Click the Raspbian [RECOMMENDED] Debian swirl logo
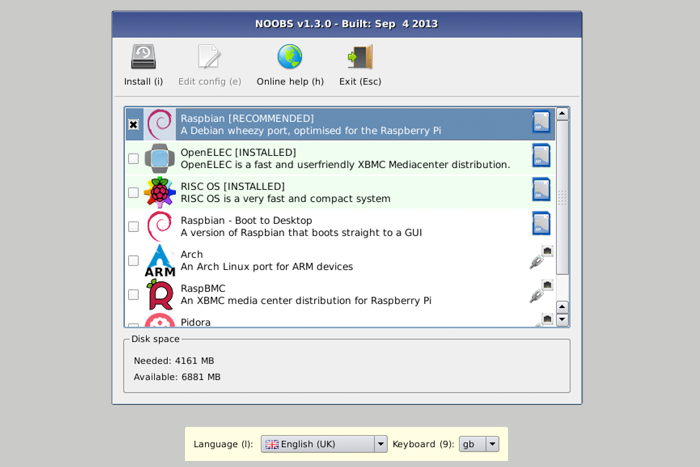Viewport: 700px width, 467px height. (x=160, y=124)
